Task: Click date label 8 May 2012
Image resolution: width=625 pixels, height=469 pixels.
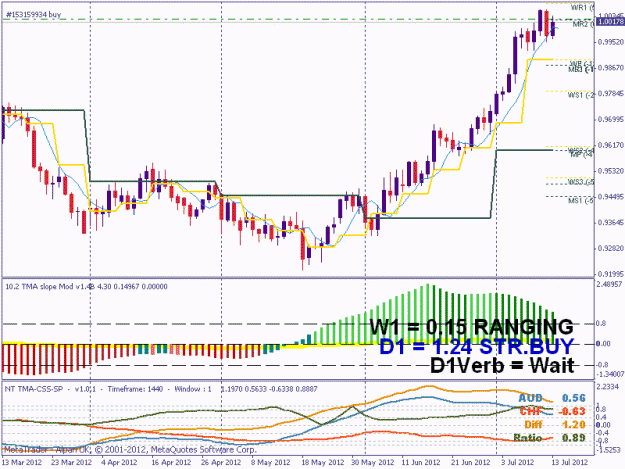Action: (270, 462)
